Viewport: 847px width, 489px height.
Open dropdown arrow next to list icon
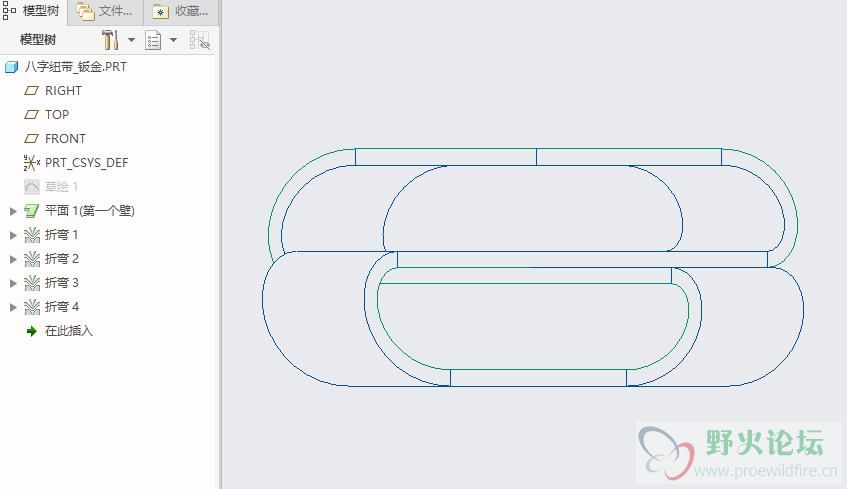173,40
